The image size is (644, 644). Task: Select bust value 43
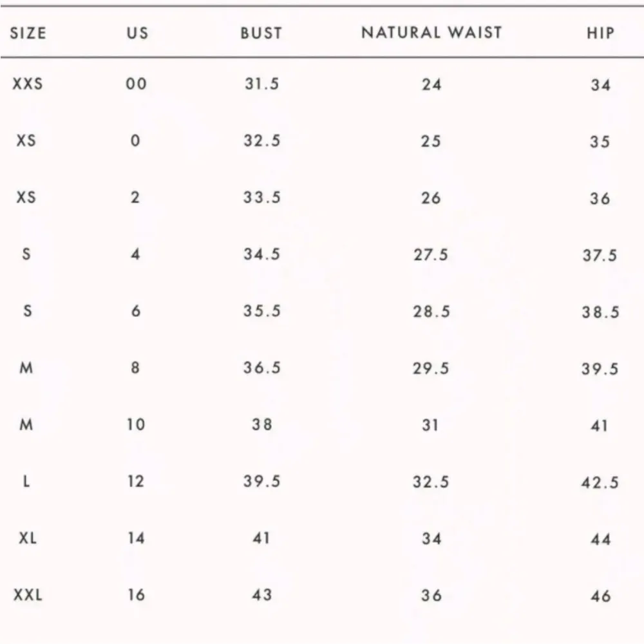(261, 596)
